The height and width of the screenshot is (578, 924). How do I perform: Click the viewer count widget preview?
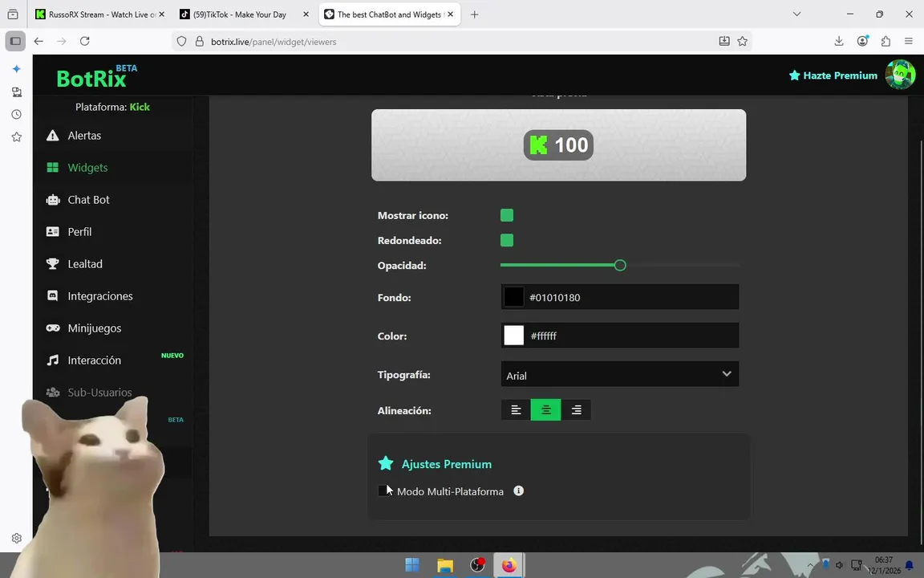click(558, 145)
